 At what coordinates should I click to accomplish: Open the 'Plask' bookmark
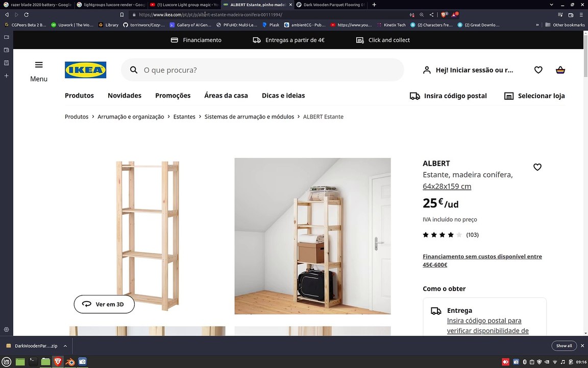tap(271, 25)
